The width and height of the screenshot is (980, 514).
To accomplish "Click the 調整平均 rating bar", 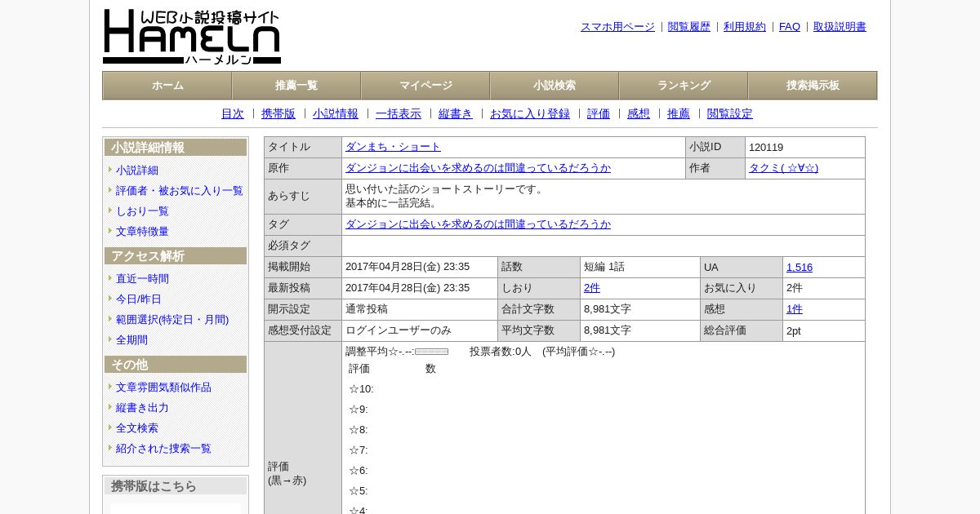I will click(432, 352).
